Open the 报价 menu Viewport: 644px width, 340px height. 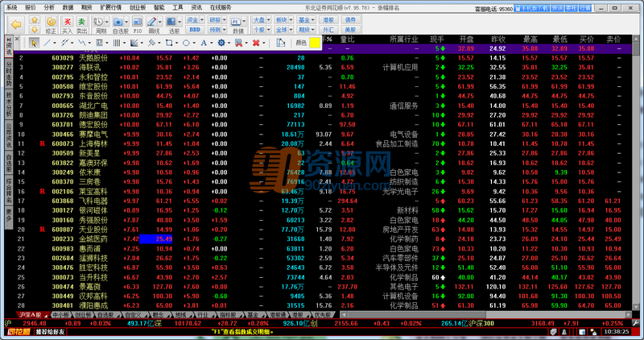point(31,7)
